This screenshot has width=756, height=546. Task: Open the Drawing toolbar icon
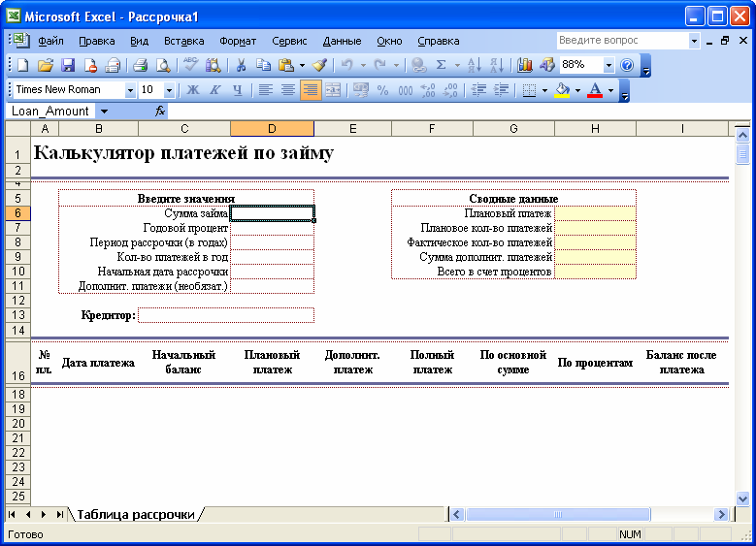[x=547, y=65]
